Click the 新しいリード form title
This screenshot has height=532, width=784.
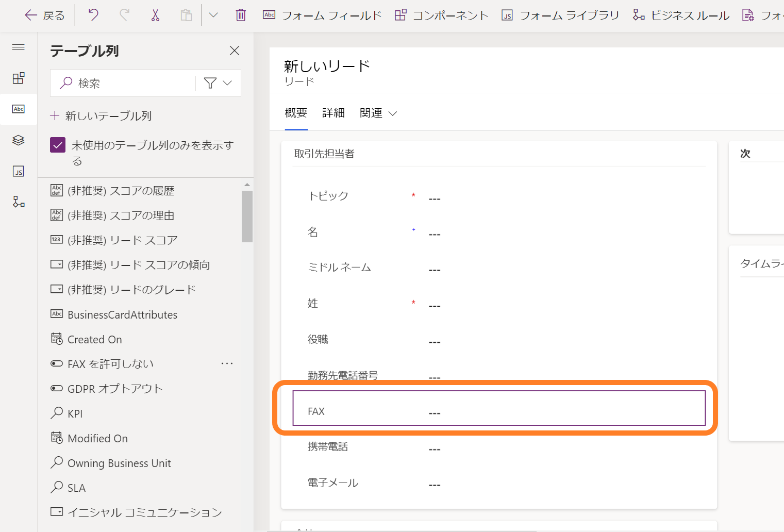327,66
